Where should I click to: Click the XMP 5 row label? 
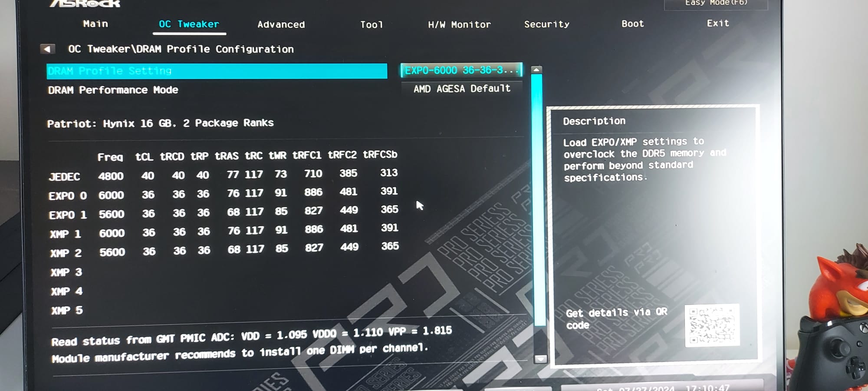(x=67, y=311)
